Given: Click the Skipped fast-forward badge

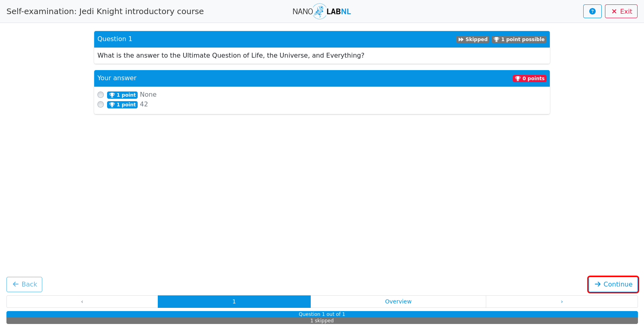Looking at the screenshot, I should tap(473, 39).
